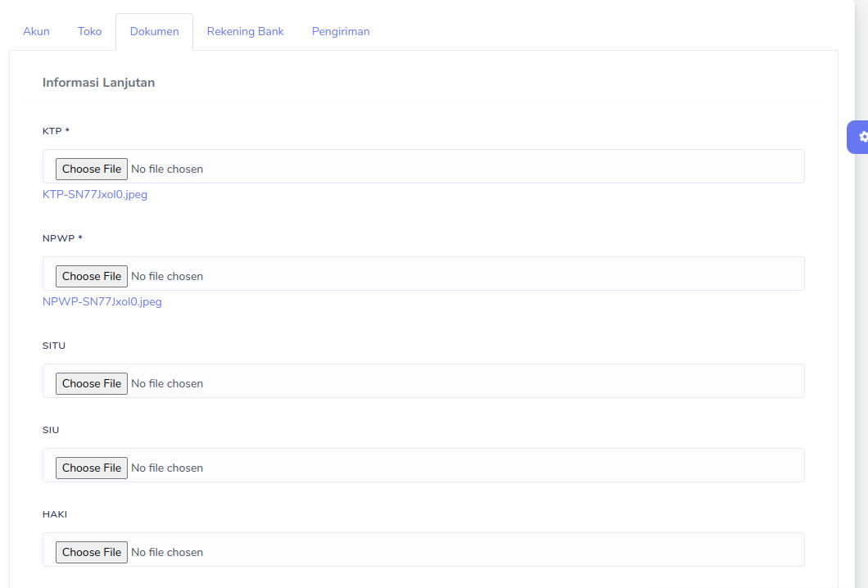Choose a file for HAKI document
Viewport: 868px width, 588px height.
tap(92, 552)
